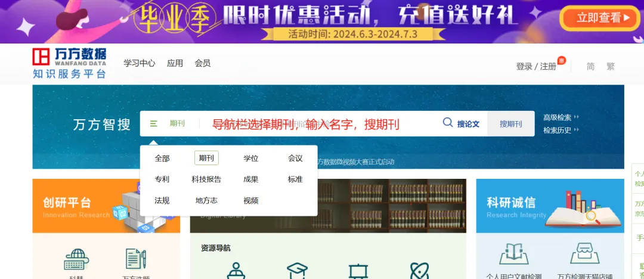Click the 科慧 globe keyboard icon

[76, 259]
